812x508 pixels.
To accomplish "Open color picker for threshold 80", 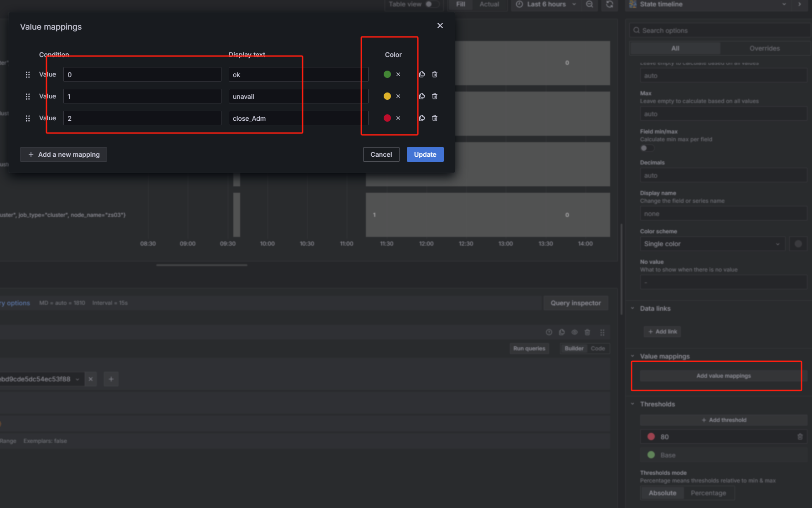I will click(x=651, y=436).
